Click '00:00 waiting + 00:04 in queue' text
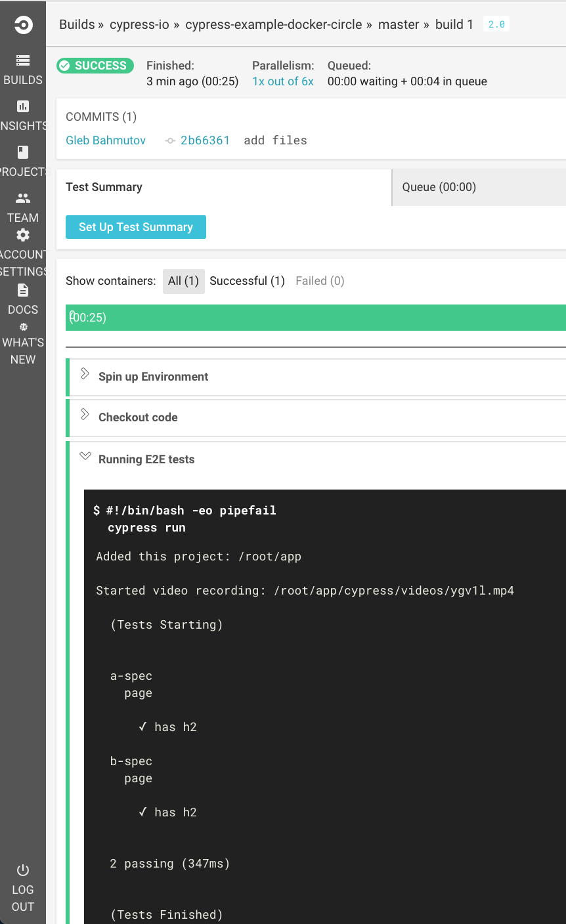The height and width of the screenshot is (924, 566). coord(407,81)
